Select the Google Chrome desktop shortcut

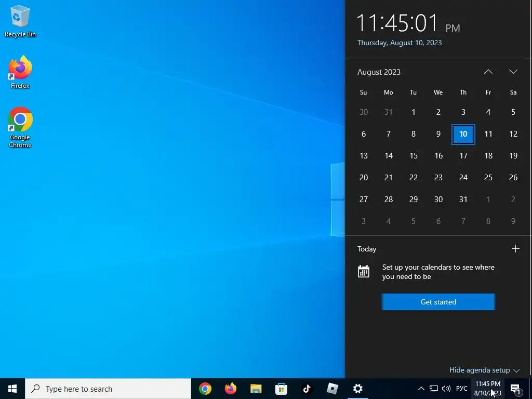click(x=20, y=127)
